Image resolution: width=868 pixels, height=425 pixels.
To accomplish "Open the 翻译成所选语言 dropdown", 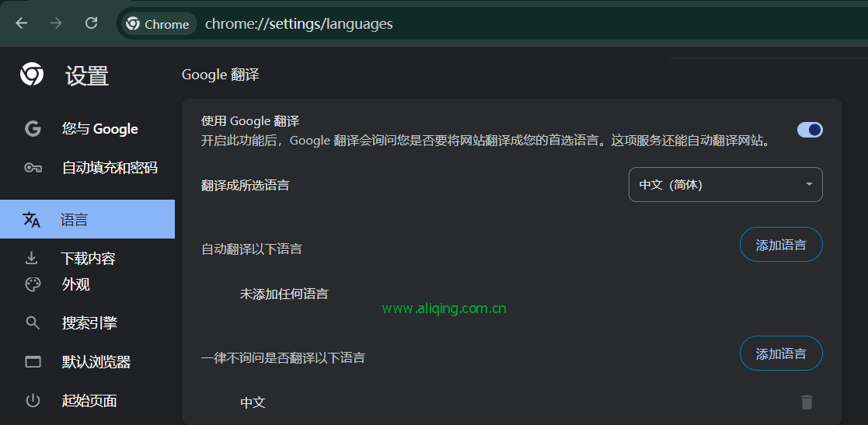I will point(726,184).
